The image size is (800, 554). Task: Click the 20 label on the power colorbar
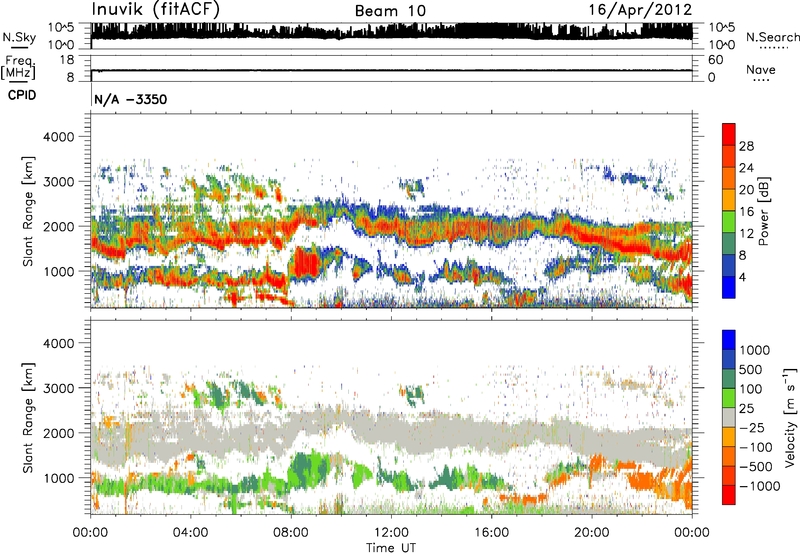coord(746,190)
